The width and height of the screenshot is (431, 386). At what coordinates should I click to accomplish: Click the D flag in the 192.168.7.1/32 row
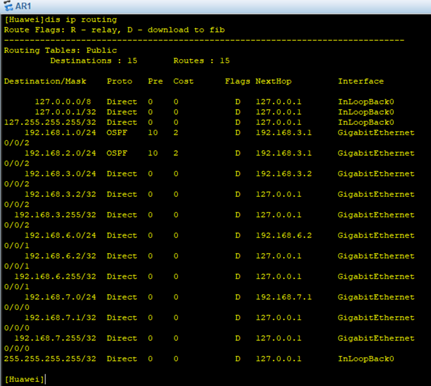coord(237,318)
